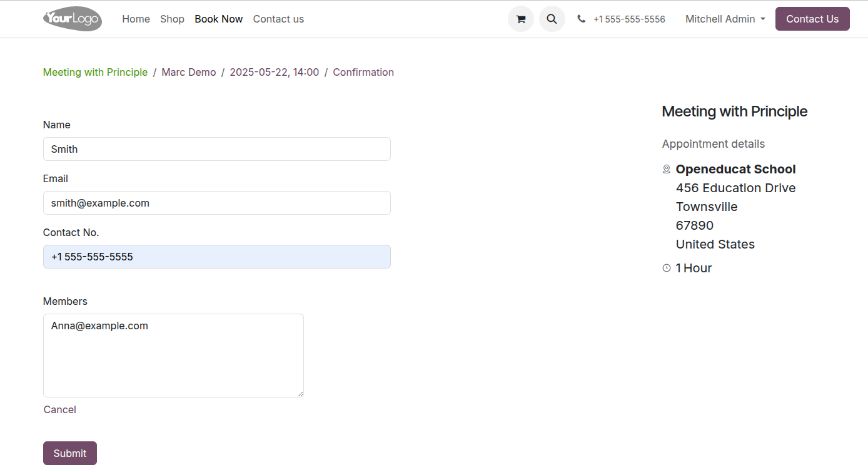Click the phone icon in header
This screenshot has height=472, width=868.
tap(582, 19)
